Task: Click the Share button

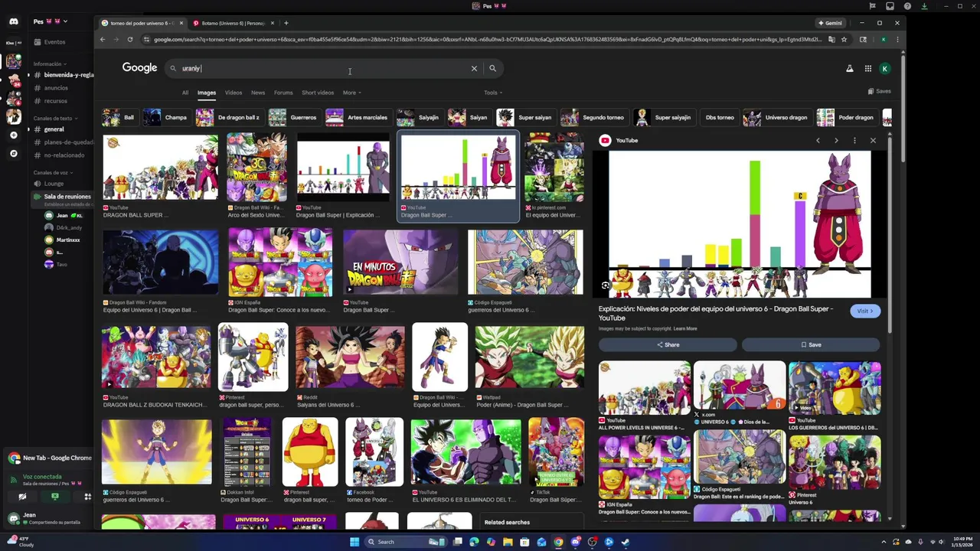Action: pyautogui.click(x=668, y=344)
